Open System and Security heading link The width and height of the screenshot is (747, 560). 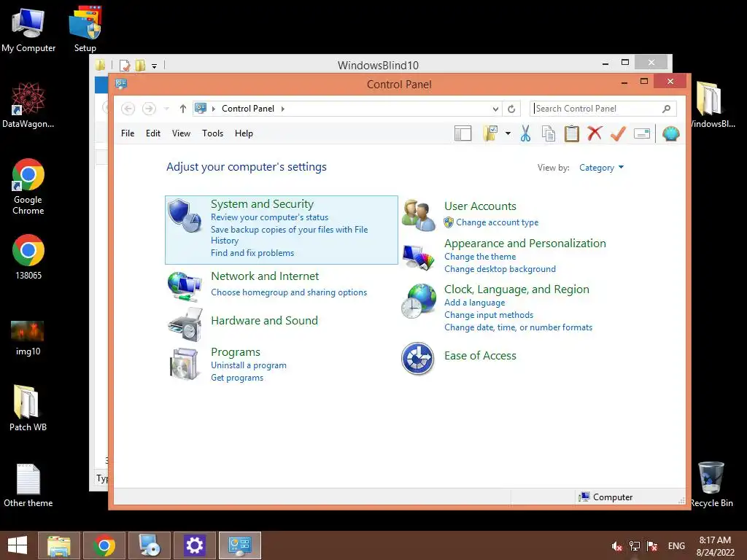[262, 204]
